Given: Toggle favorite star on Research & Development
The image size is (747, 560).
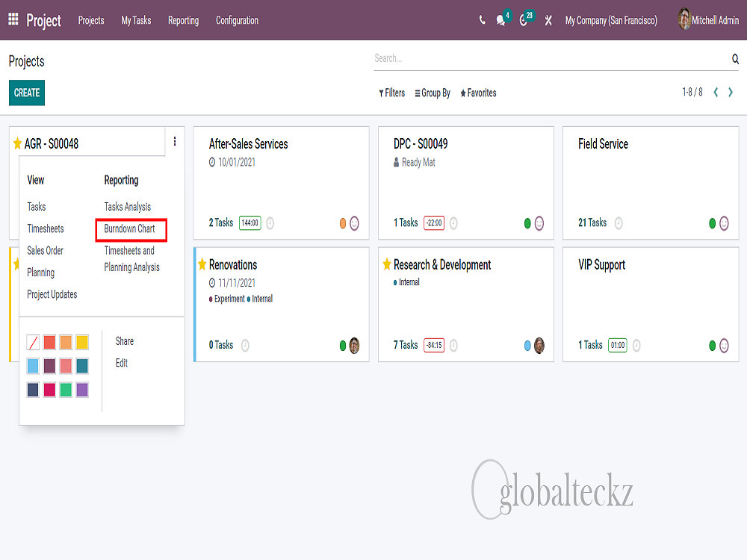Looking at the screenshot, I should (x=387, y=264).
